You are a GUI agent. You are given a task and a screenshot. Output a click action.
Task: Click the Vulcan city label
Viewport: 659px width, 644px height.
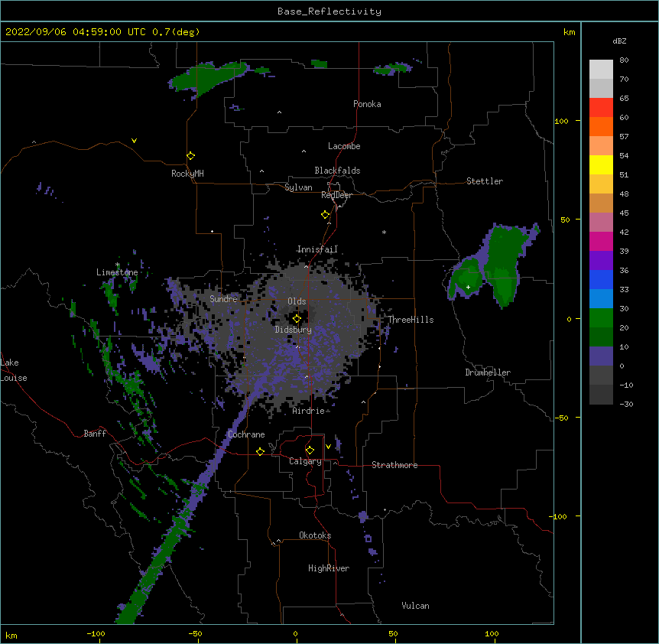(x=415, y=606)
